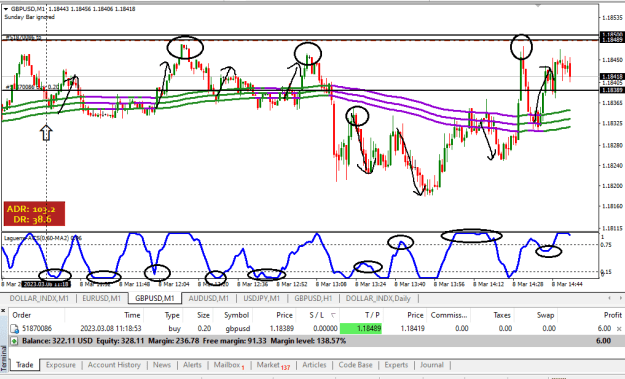Open the Journal tab in the Terminal
Image resolution: width=625 pixels, height=379 pixels.
(432, 365)
